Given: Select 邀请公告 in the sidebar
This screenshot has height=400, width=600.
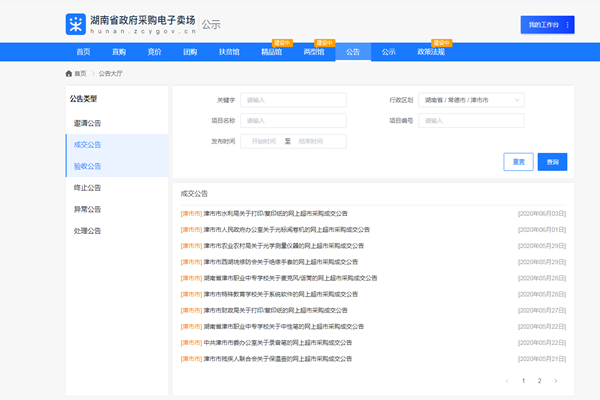Looking at the screenshot, I should pos(117,123).
